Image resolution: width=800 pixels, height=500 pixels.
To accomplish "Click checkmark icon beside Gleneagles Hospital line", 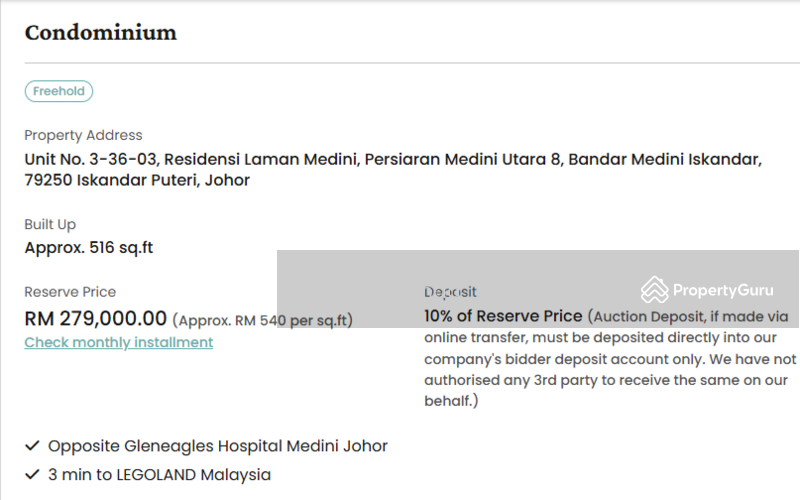I will point(32,446).
